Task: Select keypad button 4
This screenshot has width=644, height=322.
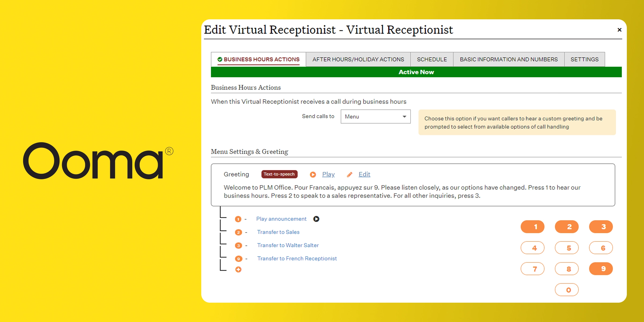Action: pos(533,248)
